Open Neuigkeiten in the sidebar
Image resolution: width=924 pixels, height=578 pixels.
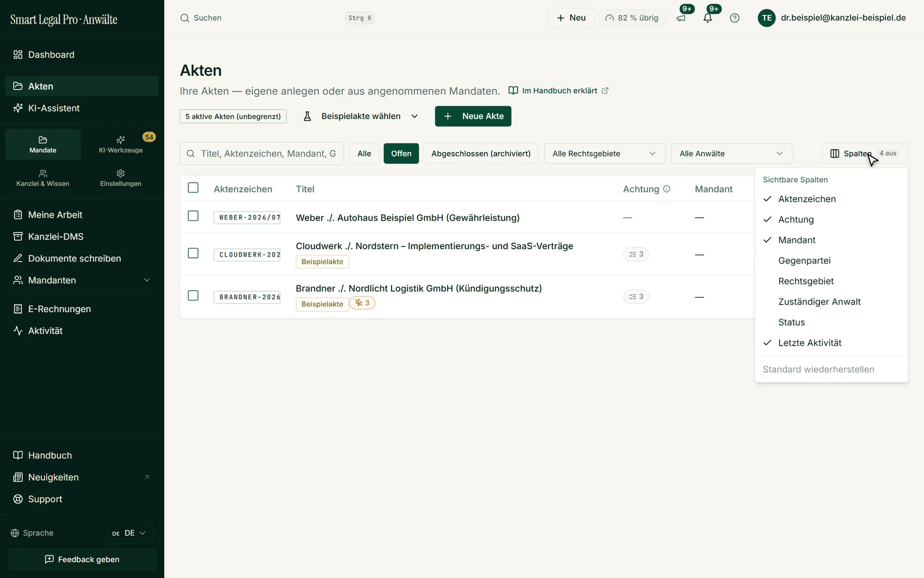tap(82, 477)
